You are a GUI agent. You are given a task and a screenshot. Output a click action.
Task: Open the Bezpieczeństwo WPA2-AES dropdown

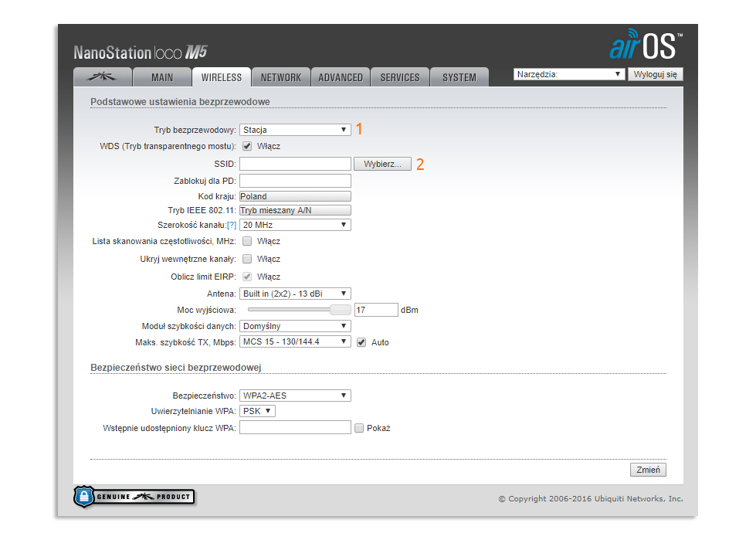point(295,396)
